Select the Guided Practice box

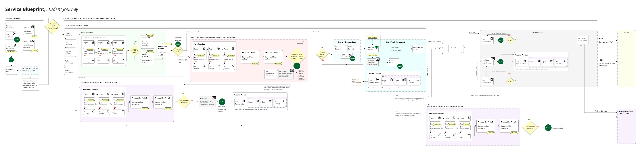pyautogui.click(x=148, y=59)
